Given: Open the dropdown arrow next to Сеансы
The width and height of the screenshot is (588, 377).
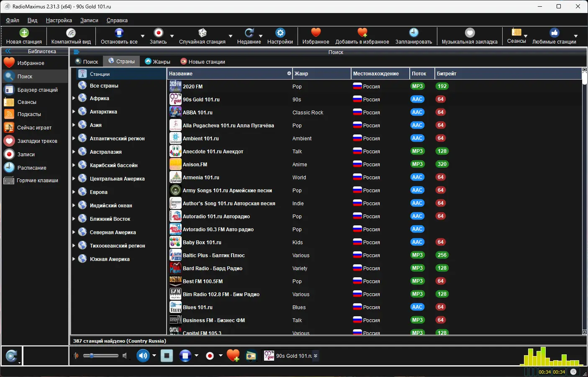Looking at the screenshot, I should (x=526, y=36).
